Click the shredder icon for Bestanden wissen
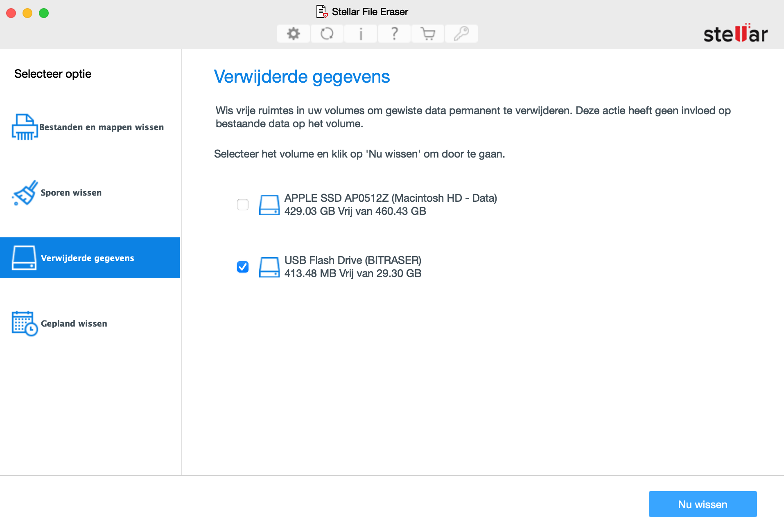This screenshot has height=532, width=784. pyautogui.click(x=25, y=127)
